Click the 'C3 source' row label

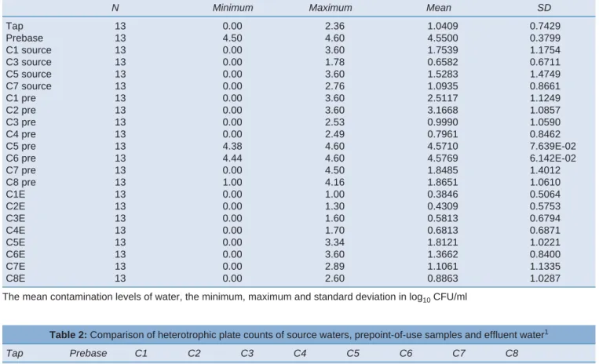click(28, 62)
